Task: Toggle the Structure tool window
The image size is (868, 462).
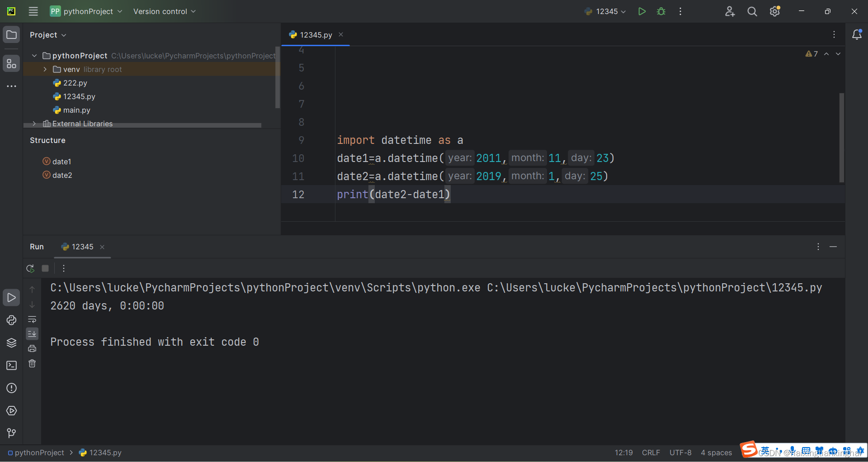Action: pos(11,64)
